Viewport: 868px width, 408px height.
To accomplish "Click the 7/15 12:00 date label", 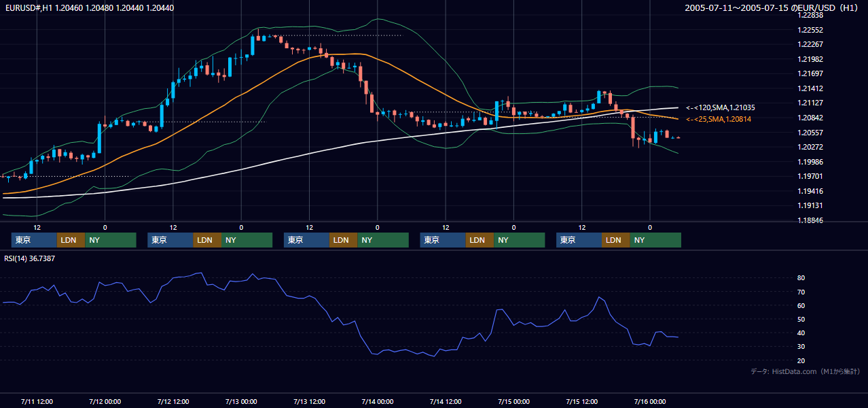I will [x=581, y=401].
